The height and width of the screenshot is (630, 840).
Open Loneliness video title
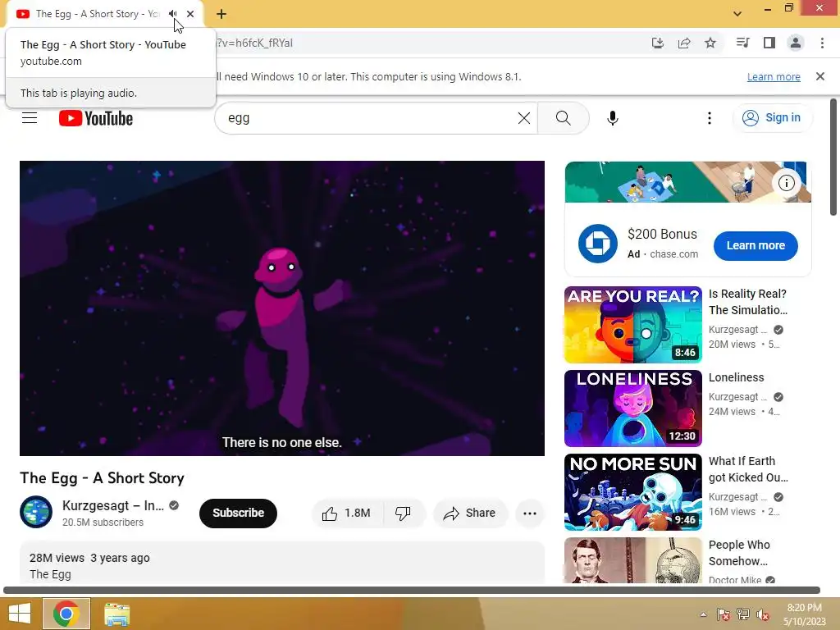[736, 377]
